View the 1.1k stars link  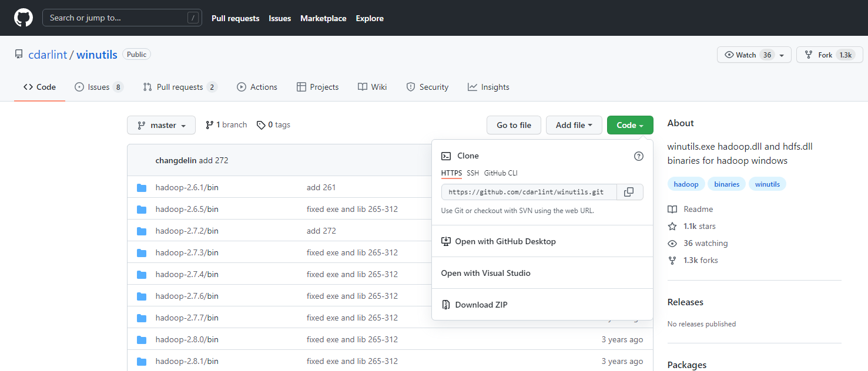(x=692, y=226)
